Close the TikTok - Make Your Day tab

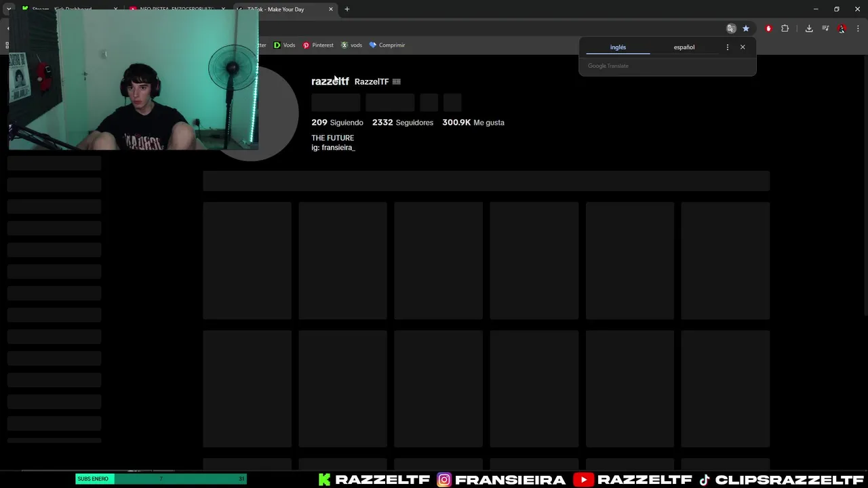(x=331, y=9)
